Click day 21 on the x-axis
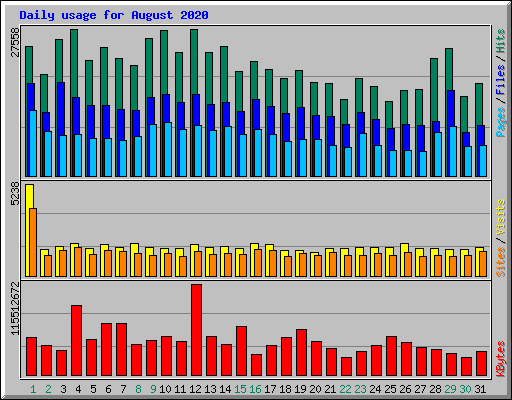The height and width of the screenshot is (400, 512). (330, 389)
